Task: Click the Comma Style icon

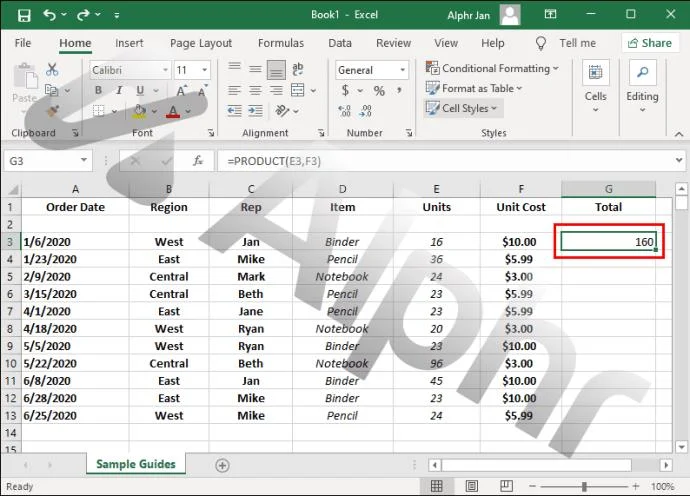Action: click(399, 90)
